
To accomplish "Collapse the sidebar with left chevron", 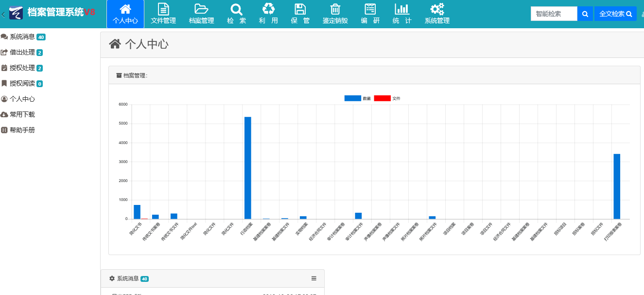I will 3,14.
